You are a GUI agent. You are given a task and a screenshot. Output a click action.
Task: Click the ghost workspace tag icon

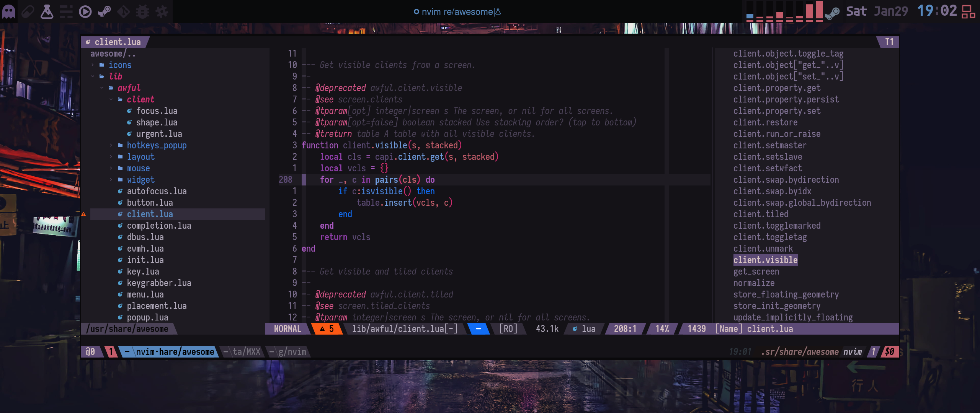(9, 11)
